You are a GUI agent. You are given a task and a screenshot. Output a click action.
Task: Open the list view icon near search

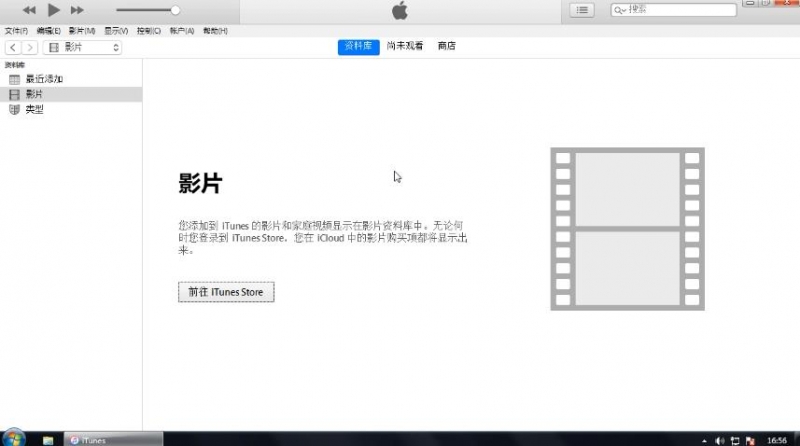[x=582, y=10]
